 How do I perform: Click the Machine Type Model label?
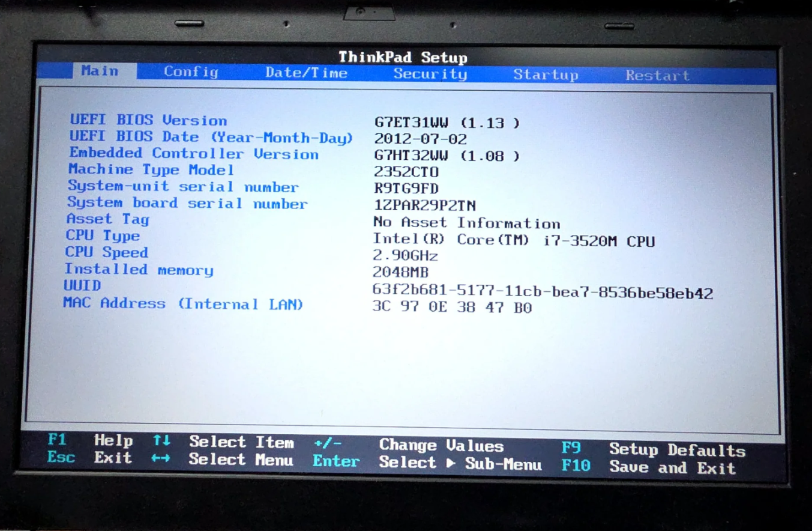pyautogui.click(x=151, y=170)
